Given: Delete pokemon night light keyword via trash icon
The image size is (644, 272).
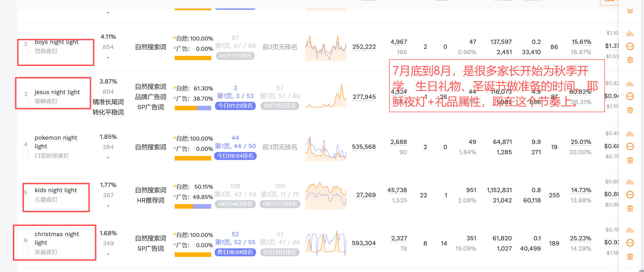Looking at the screenshot, I should (x=630, y=160).
